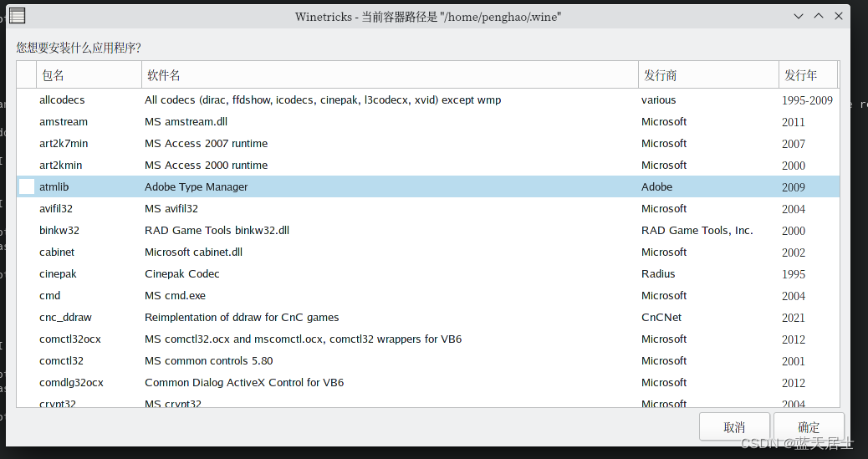Click 'Adobe Type Manager' text
This screenshot has width=868, height=459.
tap(196, 186)
